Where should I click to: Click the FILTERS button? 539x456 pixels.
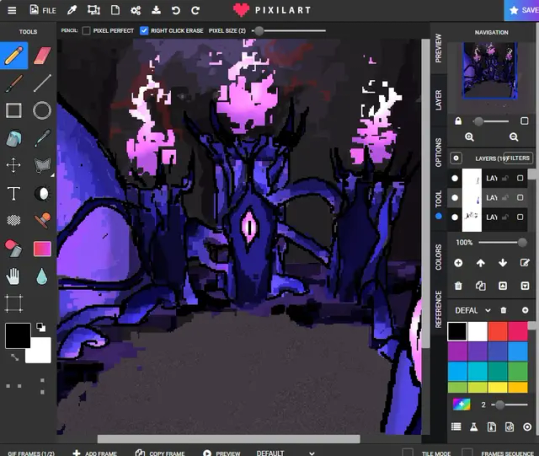point(518,158)
